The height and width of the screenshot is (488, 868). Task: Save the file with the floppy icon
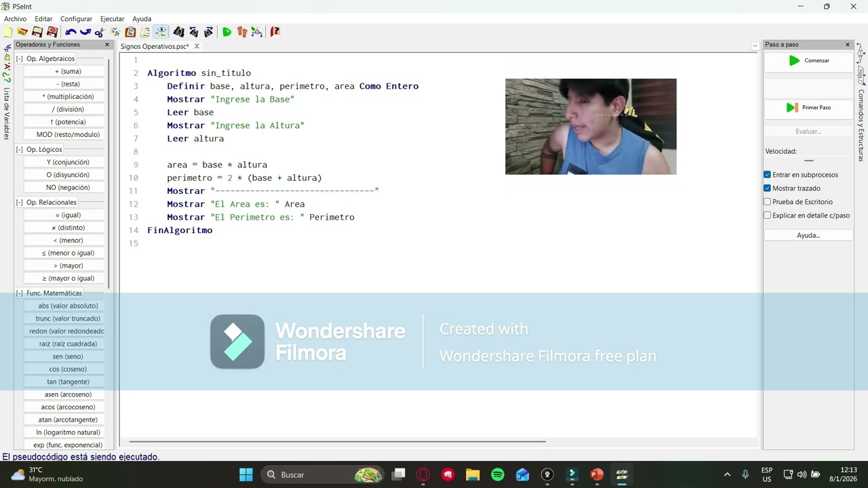click(x=37, y=32)
